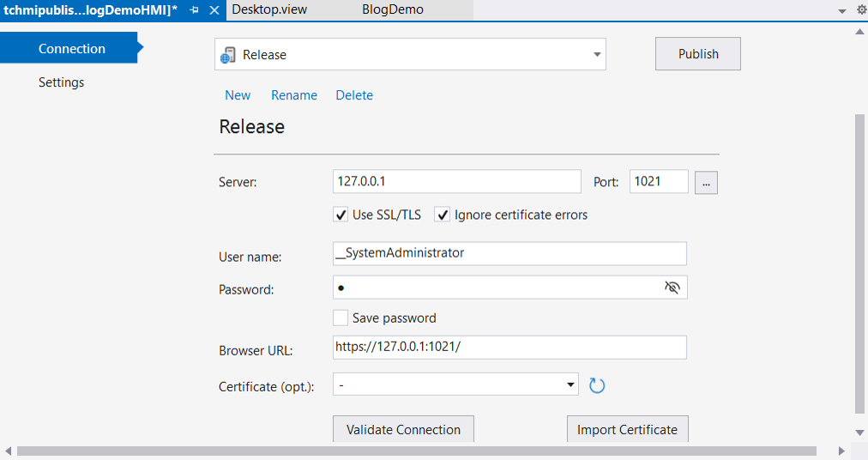Click Import Certificate button
This screenshot has width=868, height=460.
pyautogui.click(x=627, y=429)
